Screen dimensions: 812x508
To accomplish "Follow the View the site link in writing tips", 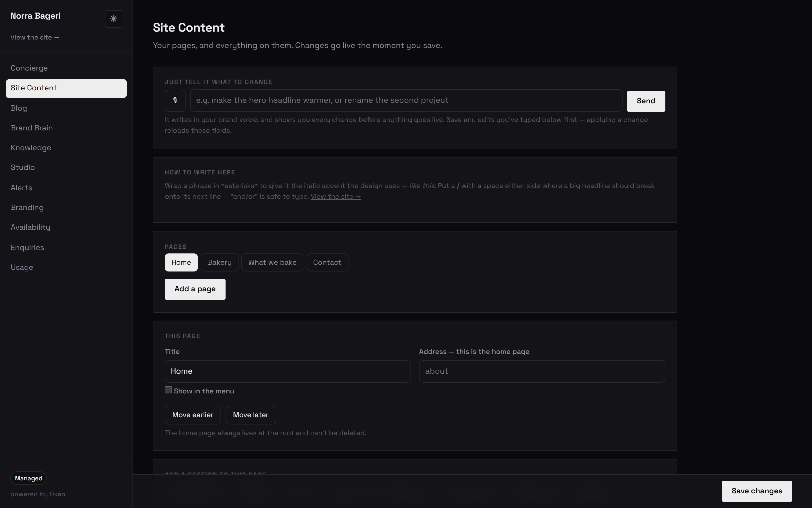I will coord(336,196).
